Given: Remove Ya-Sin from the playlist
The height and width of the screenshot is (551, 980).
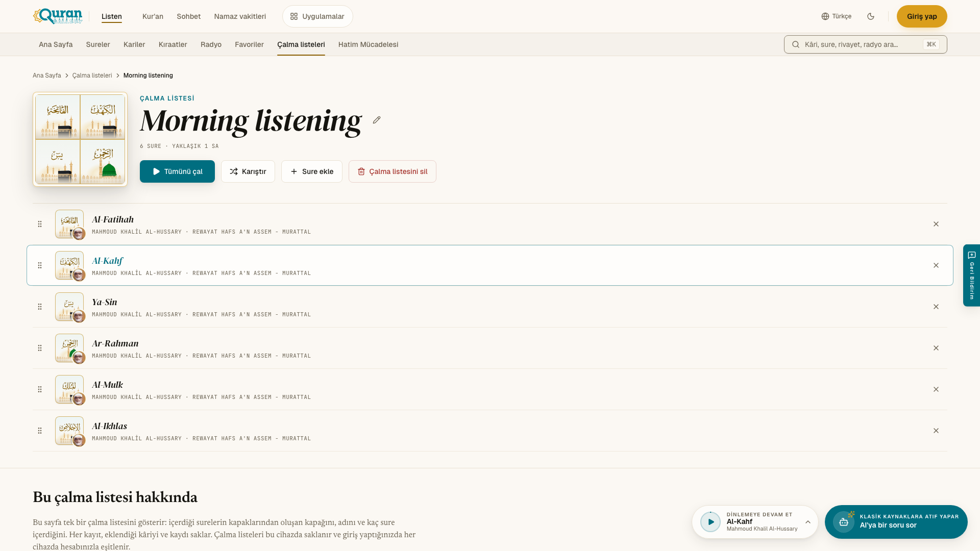Looking at the screenshot, I should click(x=936, y=307).
